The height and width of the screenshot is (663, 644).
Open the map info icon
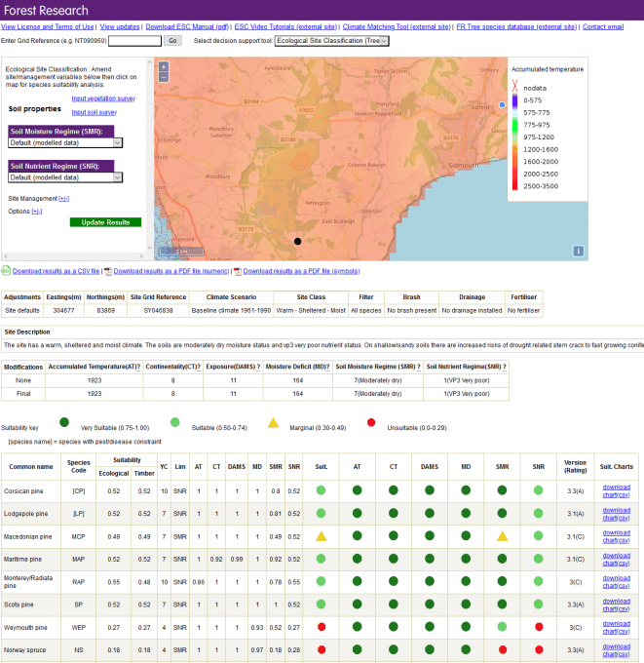[578, 252]
